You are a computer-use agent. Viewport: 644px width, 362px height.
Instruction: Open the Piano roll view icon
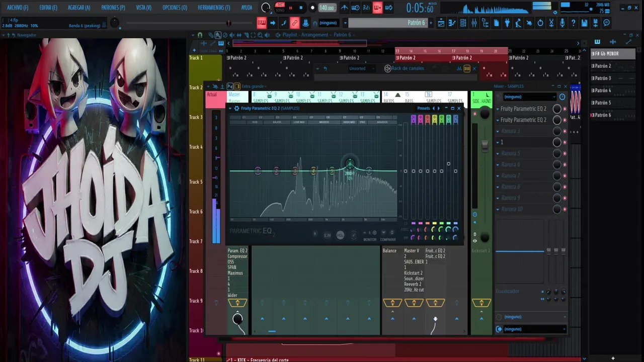point(452,23)
